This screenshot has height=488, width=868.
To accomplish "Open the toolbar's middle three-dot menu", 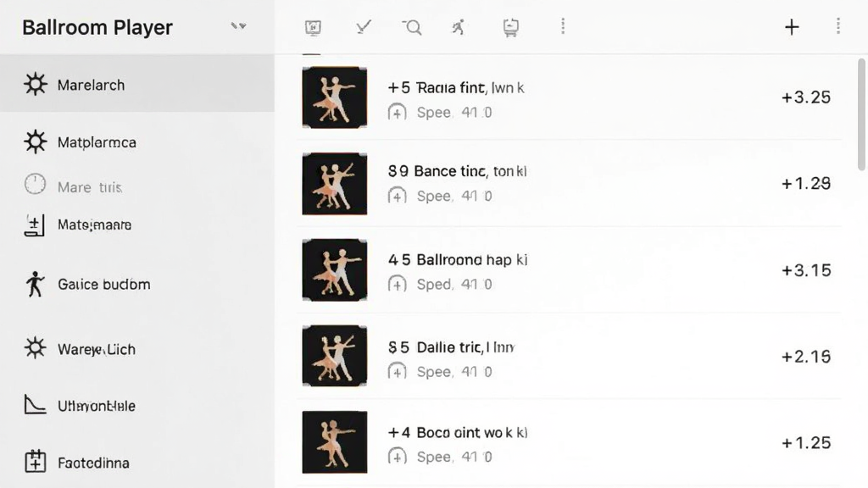I will (x=563, y=26).
